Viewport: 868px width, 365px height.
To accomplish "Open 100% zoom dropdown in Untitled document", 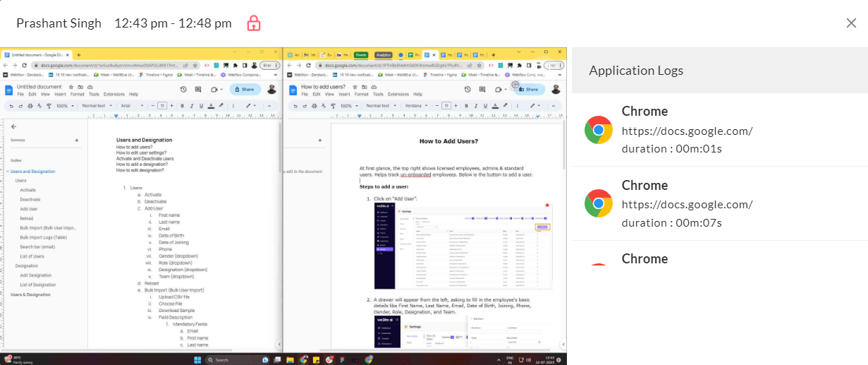I will point(65,106).
